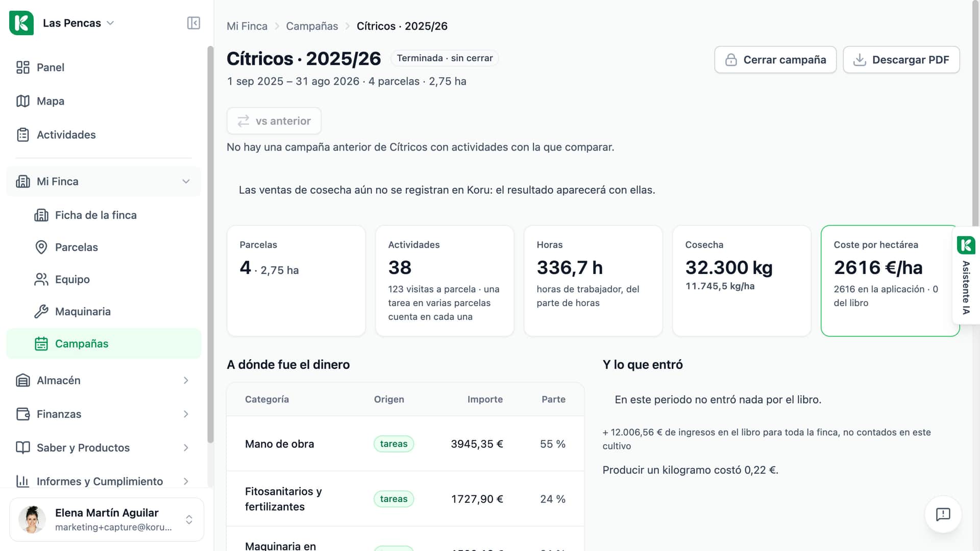The image size is (980, 551).
Task: Click the tareas badge for Fitosanitarios y fertilizantes
Action: [394, 499]
